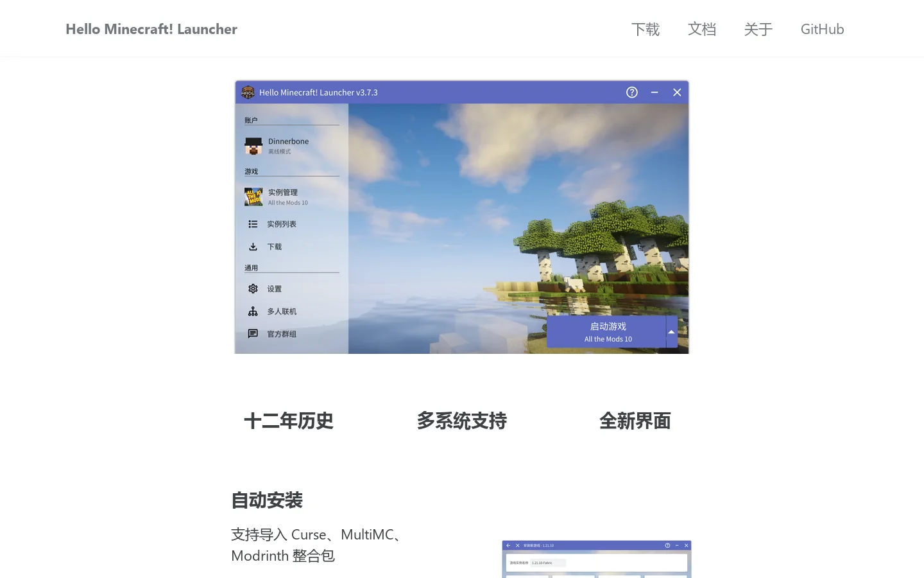This screenshot has height=578, width=924.
Task: Open the help question-mark icon in the launcher
Action: (632, 92)
